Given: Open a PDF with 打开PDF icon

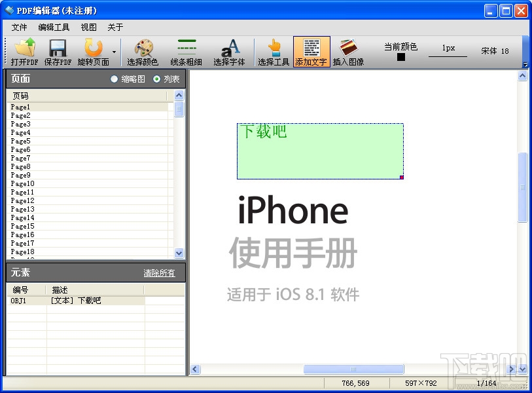Looking at the screenshot, I should (x=24, y=52).
